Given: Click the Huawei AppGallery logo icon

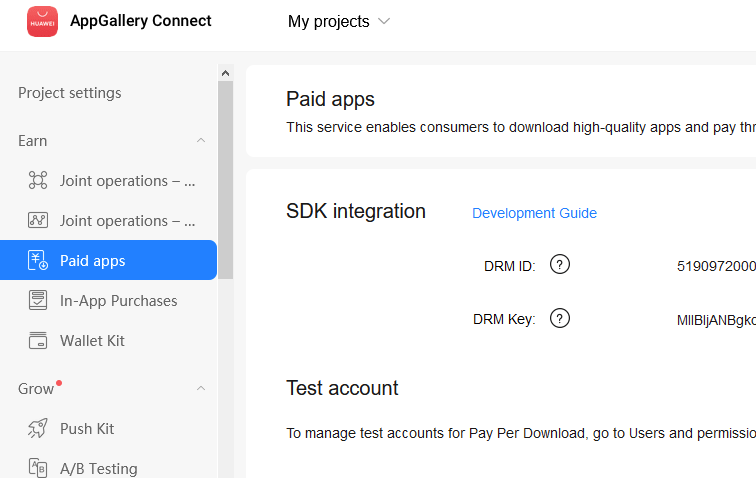Looking at the screenshot, I should [x=42, y=21].
